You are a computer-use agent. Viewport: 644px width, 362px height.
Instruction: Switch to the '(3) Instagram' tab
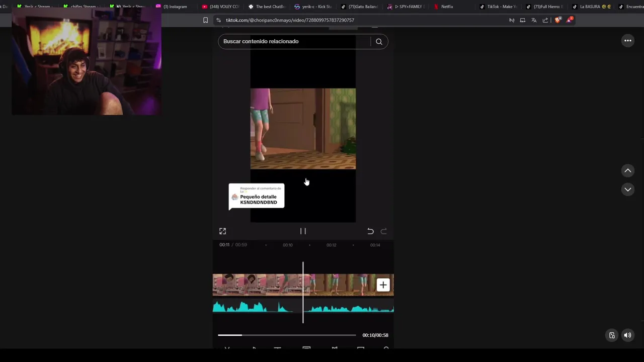pyautogui.click(x=172, y=7)
